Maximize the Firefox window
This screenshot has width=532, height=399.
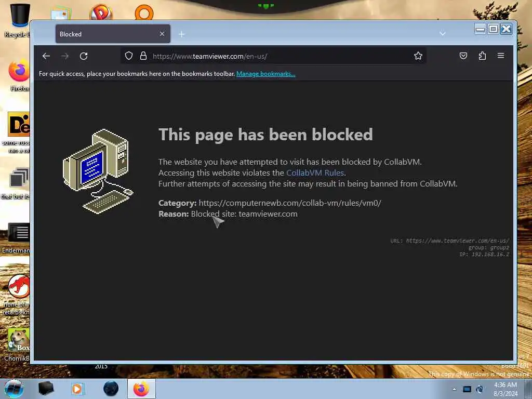point(494,29)
